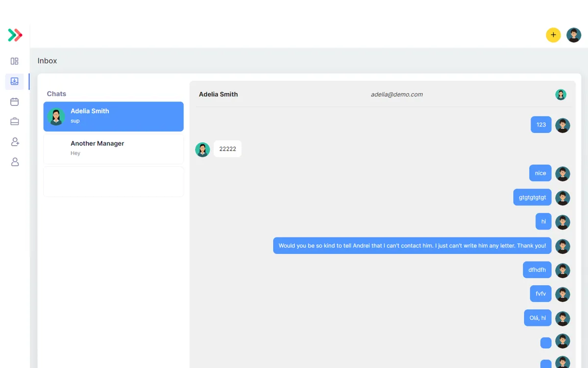Select the inbox download icon in sidebar
This screenshot has width=588, height=368.
[x=15, y=81]
